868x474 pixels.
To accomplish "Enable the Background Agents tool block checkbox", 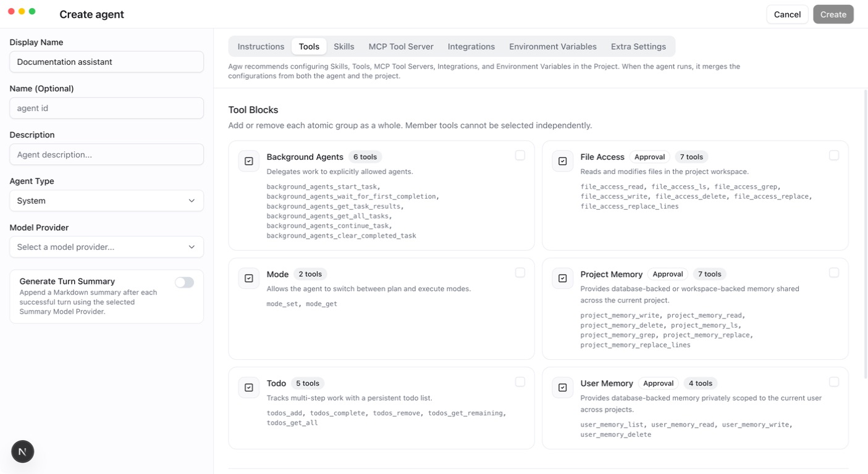I will (520, 156).
